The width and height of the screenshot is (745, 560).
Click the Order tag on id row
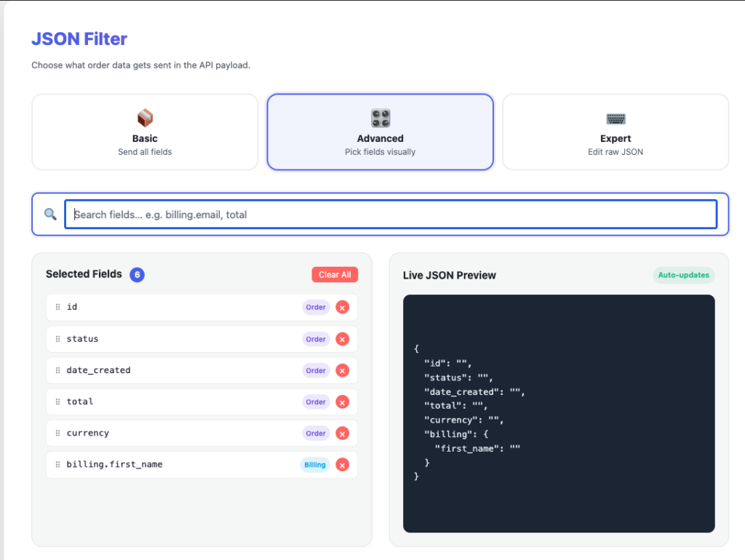click(x=316, y=308)
